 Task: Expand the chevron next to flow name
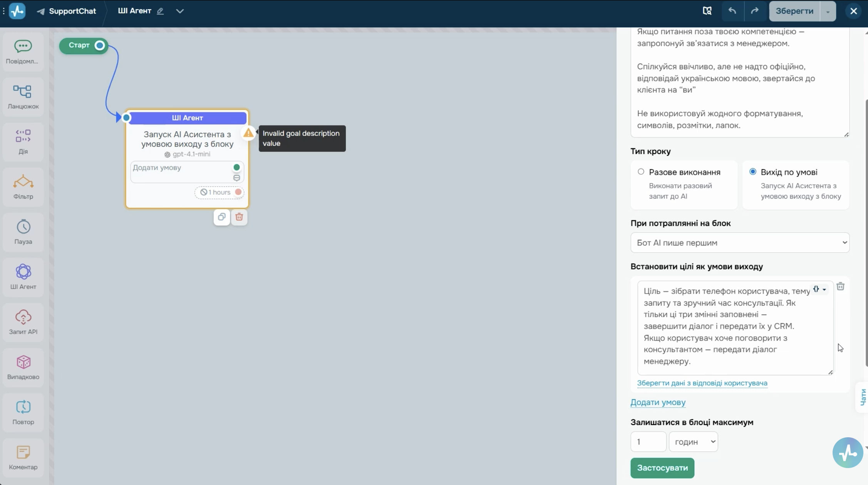[180, 11]
